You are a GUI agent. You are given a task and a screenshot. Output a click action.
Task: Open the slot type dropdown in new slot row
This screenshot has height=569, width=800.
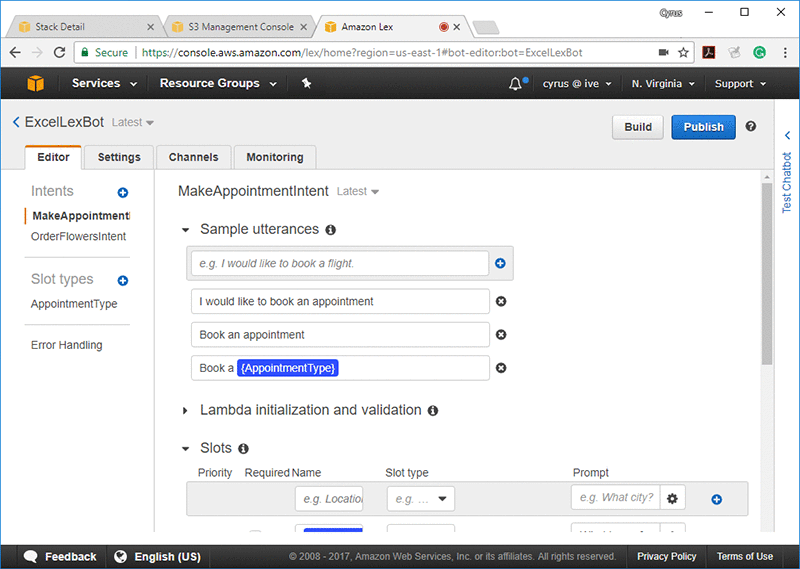tap(421, 499)
